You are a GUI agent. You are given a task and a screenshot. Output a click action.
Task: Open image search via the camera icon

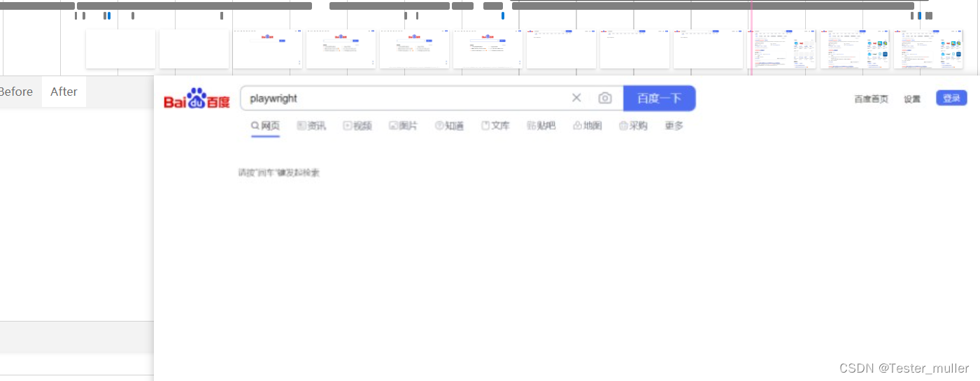click(605, 98)
